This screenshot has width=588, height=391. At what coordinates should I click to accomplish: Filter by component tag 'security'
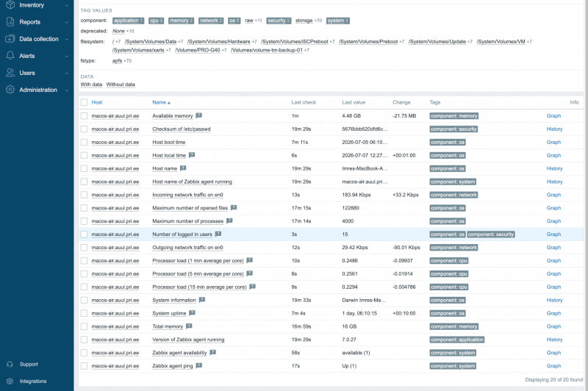[x=279, y=21]
